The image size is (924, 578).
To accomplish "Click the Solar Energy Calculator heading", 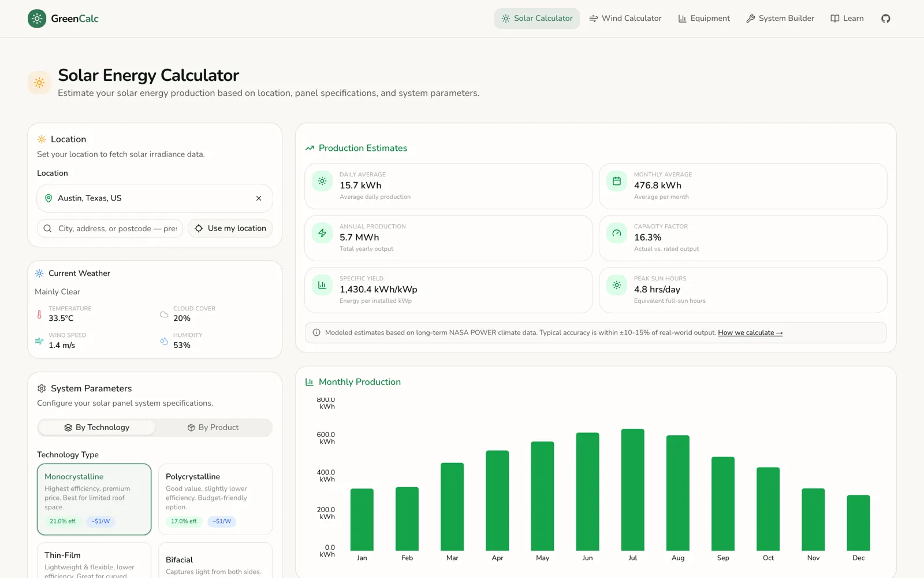I will 148,75.
